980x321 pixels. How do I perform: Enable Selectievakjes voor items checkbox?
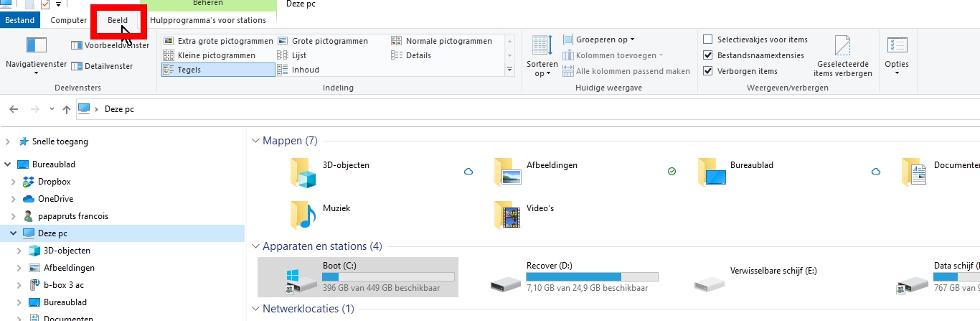[708, 39]
